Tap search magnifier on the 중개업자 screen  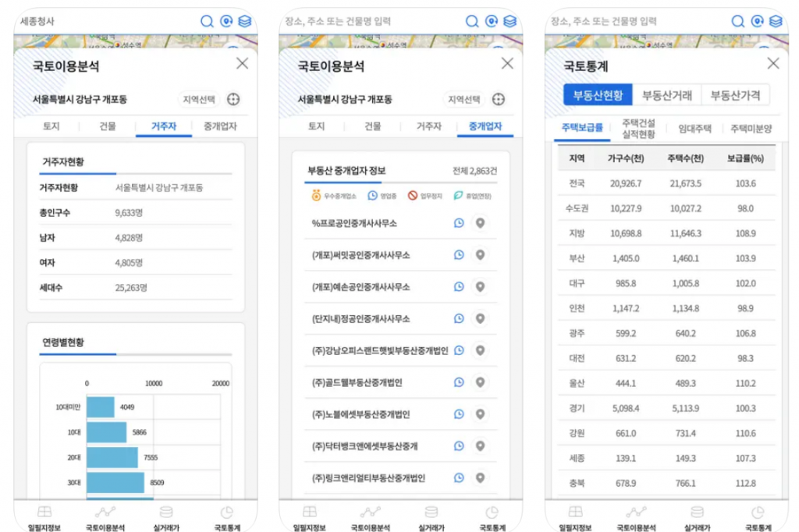click(472, 21)
